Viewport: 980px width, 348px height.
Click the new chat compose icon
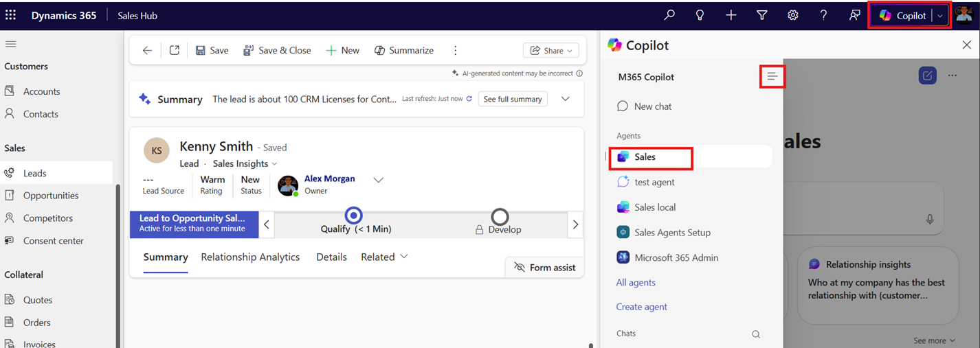coord(927,76)
